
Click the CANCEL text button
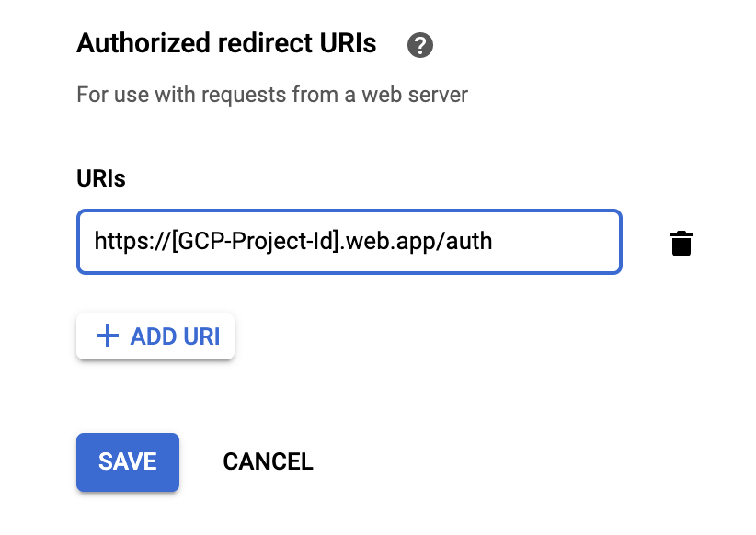pyautogui.click(x=268, y=461)
